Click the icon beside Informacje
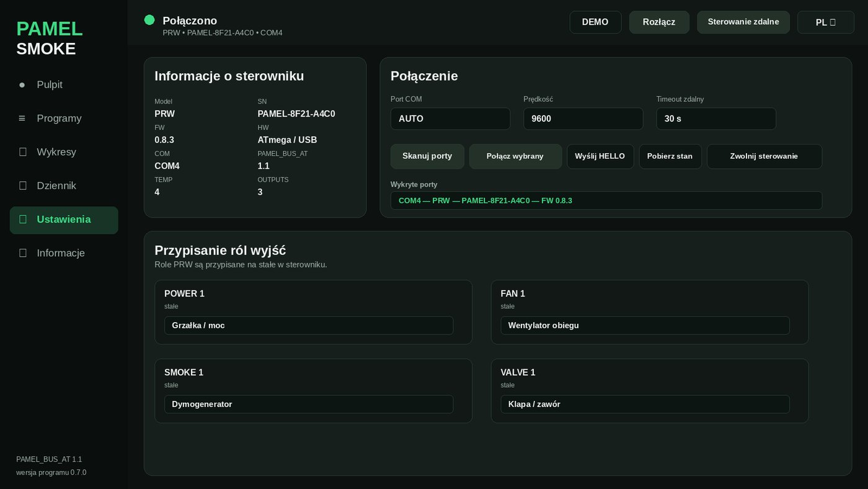 click(23, 253)
